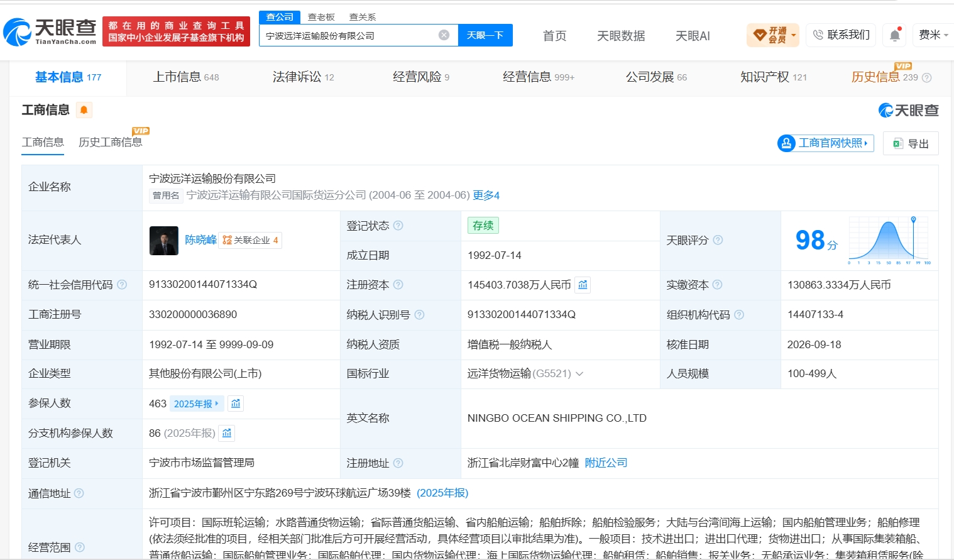Click the help icon next to 实缴资本
Image resolution: width=954 pixels, height=560 pixels.
point(717,285)
